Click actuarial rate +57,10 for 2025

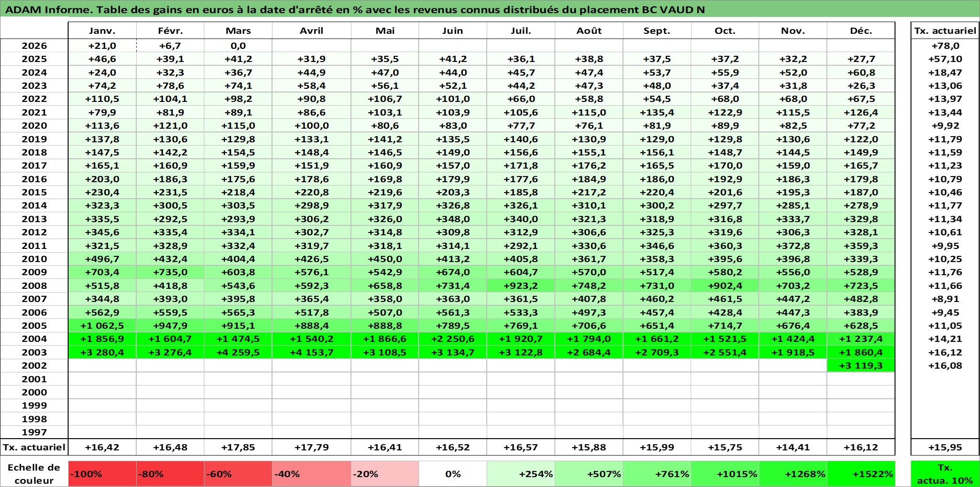[945, 59]
